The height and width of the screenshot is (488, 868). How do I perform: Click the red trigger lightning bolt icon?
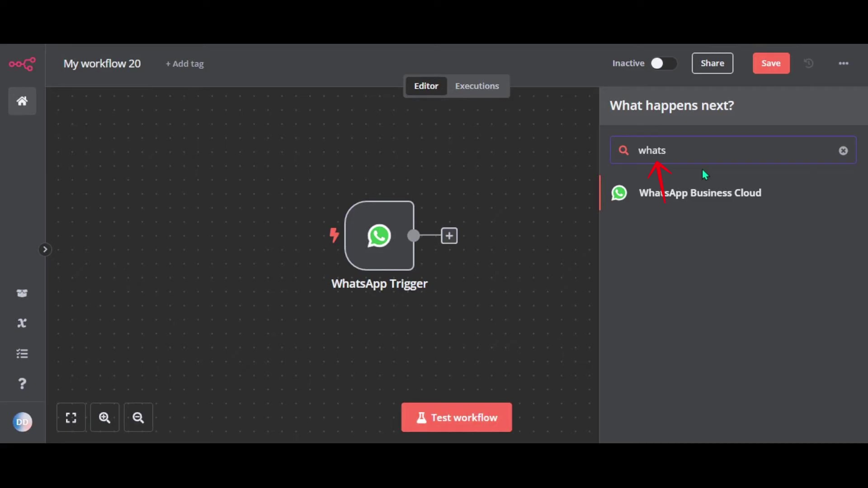click(335, 235)
